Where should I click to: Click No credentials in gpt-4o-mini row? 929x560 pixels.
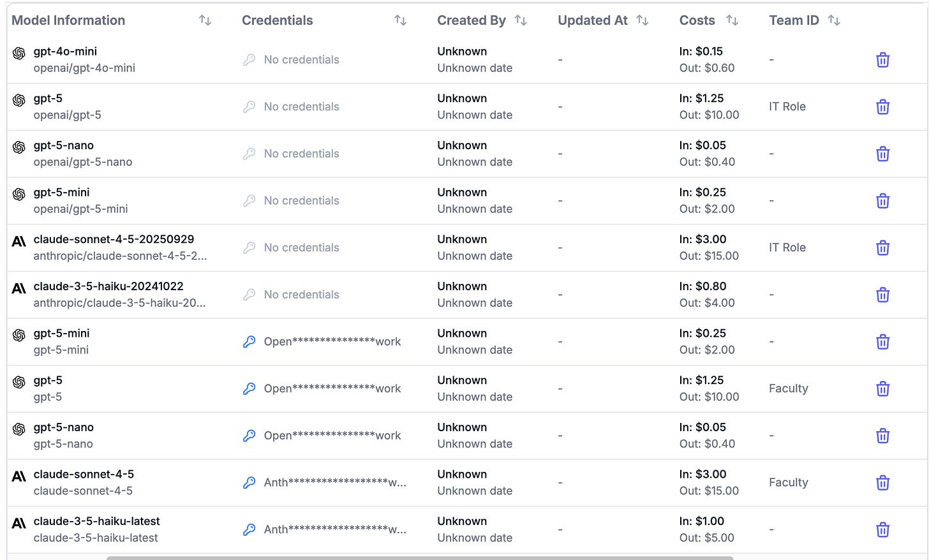(301, 59)
